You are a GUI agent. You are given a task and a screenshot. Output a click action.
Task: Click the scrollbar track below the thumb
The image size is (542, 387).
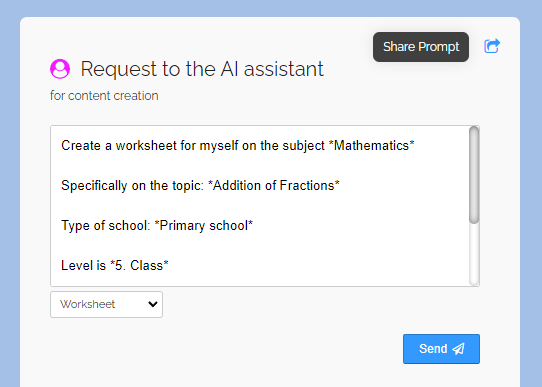[x=474, y=254]
